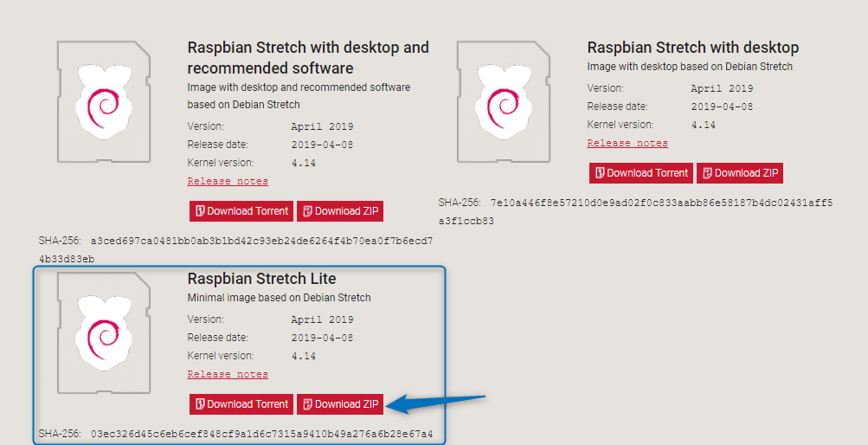Click Download Torrent for desktop and recommended software
The height and width of the screenshot is (445, 868).
[x=241, y=211]
